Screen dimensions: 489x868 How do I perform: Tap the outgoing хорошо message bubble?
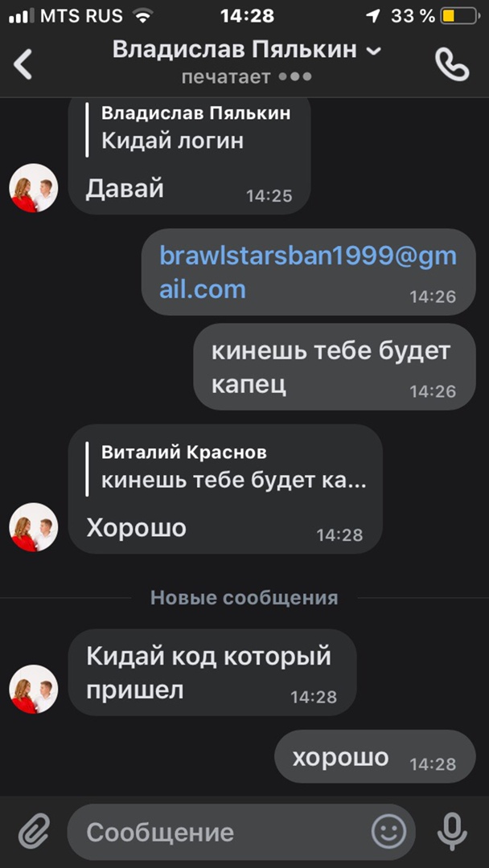coord(375,756)
